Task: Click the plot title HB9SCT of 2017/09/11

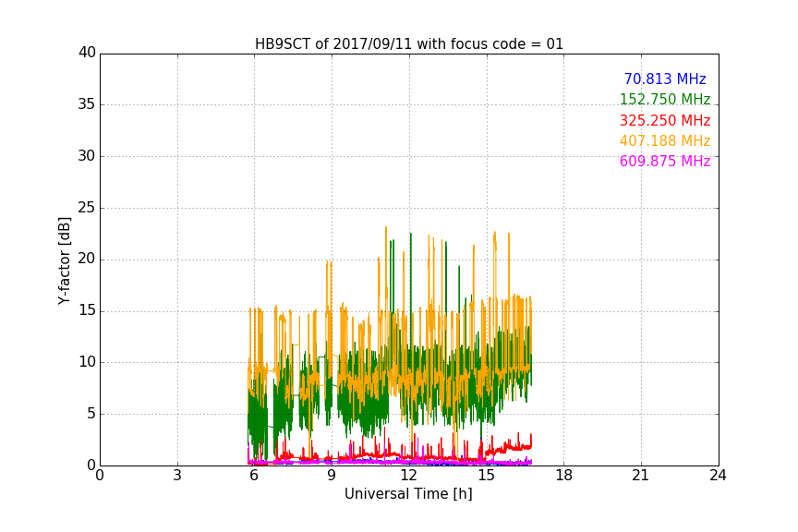Action: tap(409, 44)
